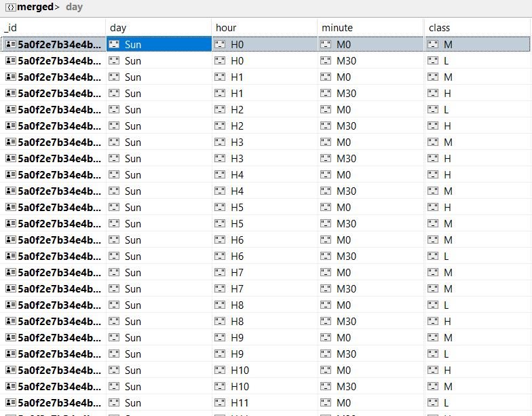
Task: Select the H10 hour cell in the M30 row
Action: pos(265,386)
